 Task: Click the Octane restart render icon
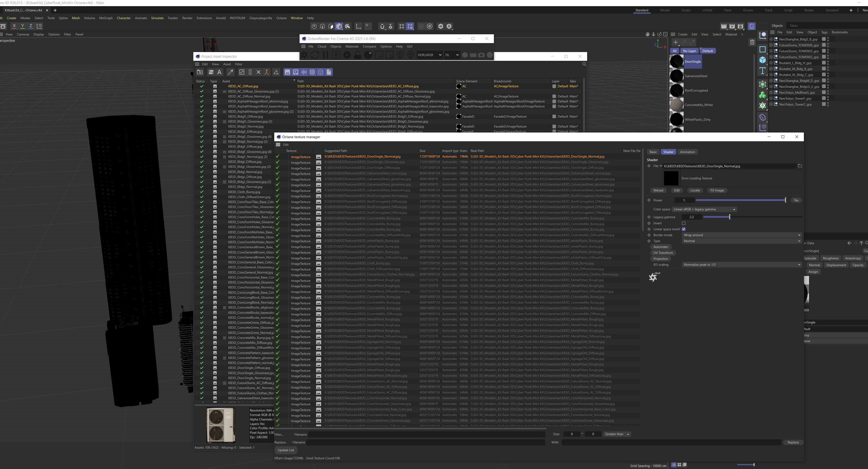[x=315, y=55]
